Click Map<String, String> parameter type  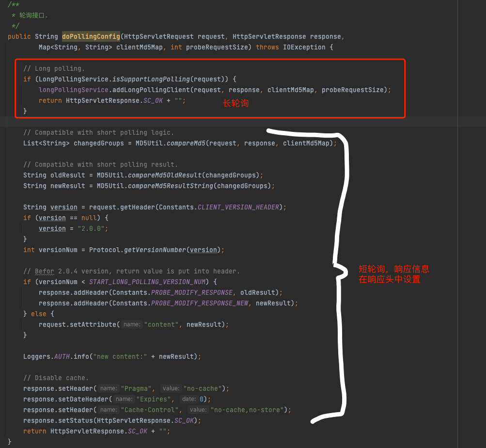pos(75,47)
